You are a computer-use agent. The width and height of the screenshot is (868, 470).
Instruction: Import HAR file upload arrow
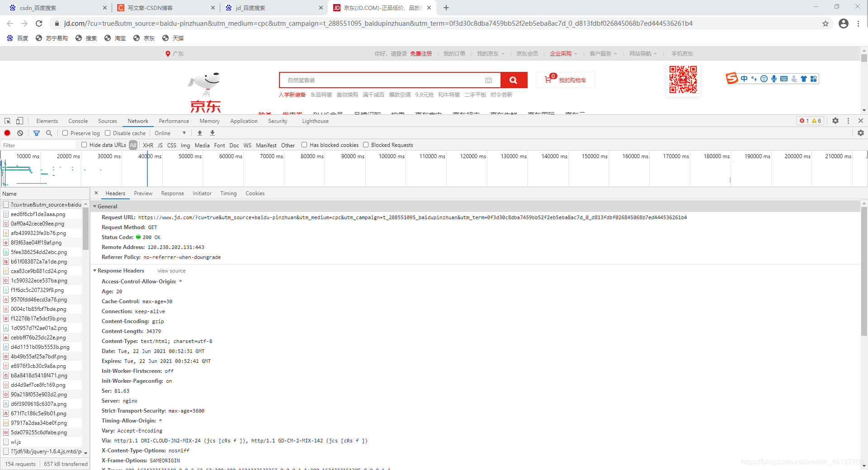click(200, 133)
